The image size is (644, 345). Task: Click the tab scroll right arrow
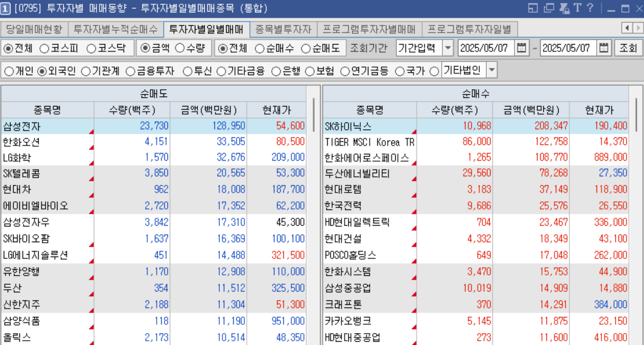pos(638,28)
